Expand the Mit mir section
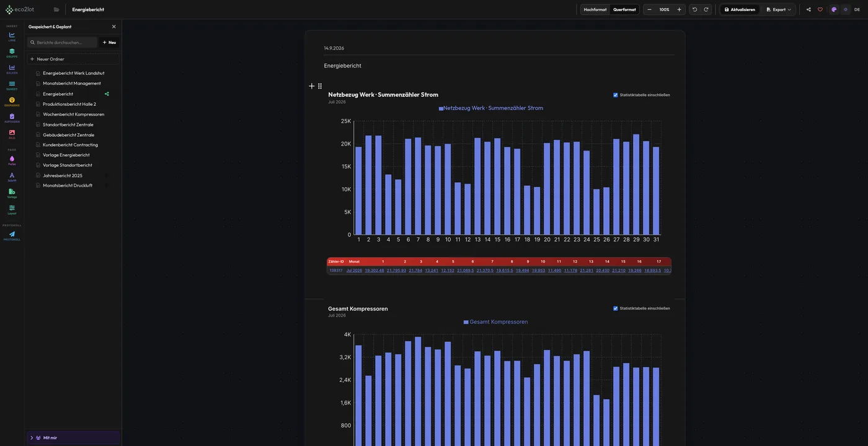The width and height of the screenshot is (868, 446). pyautogui.click(x=73, y=438)
